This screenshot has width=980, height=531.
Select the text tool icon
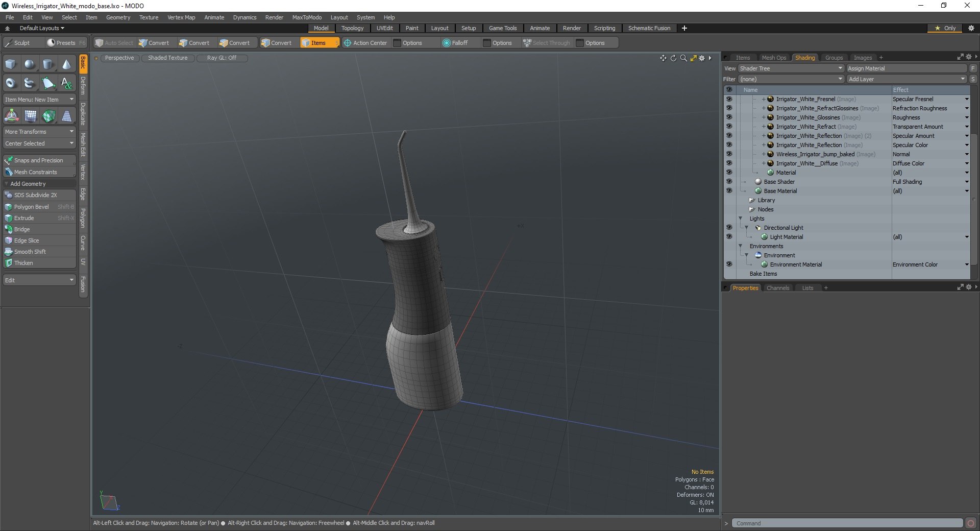pos(66,83)
